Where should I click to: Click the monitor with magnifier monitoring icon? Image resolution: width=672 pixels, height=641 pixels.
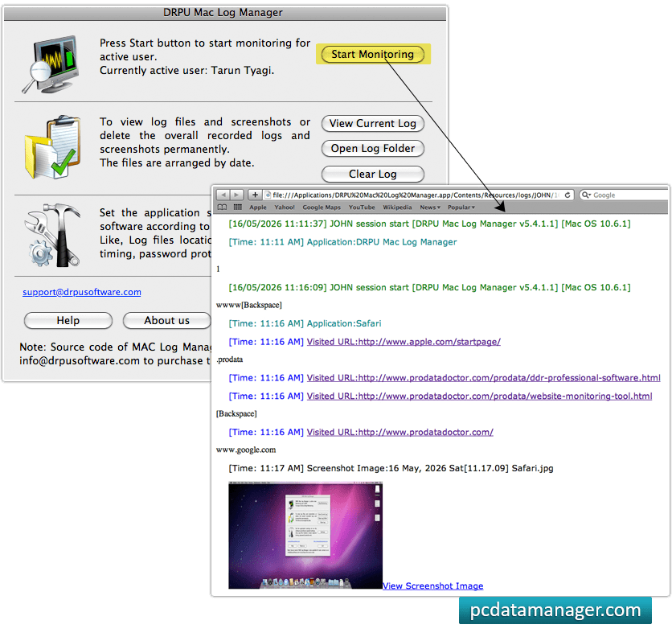51,64
